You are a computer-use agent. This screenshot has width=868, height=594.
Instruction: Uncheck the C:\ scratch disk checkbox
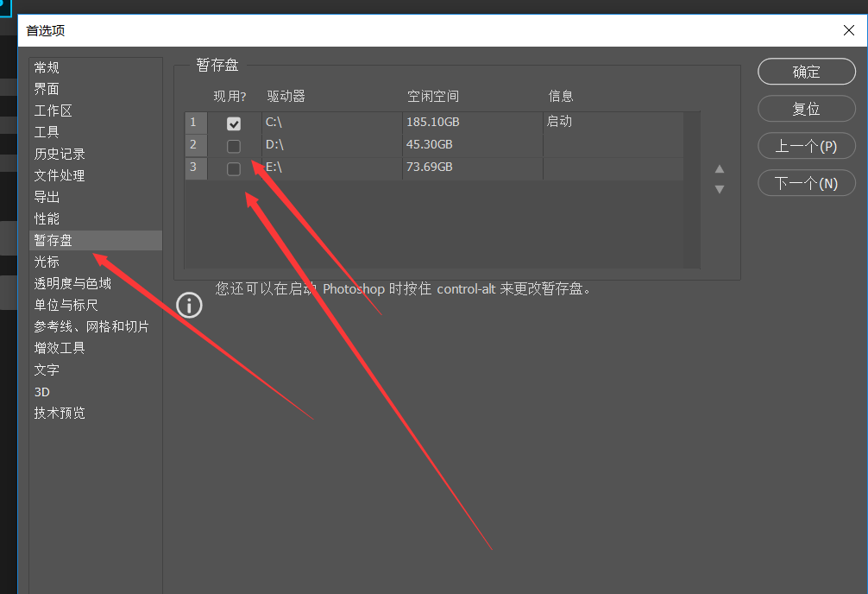coord(234,123)
